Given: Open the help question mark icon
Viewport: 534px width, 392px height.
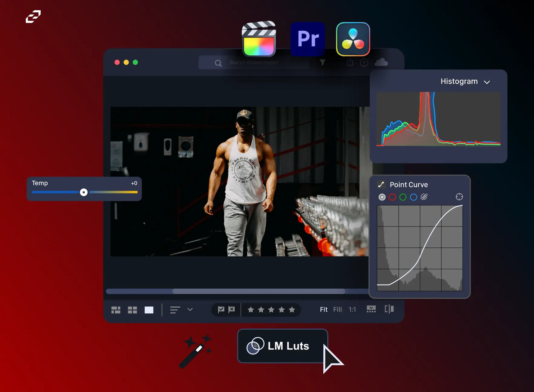Looking at the screenshot, I should (x=364, y=63).
